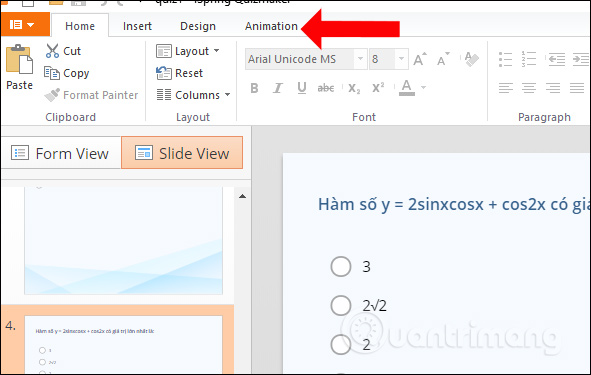The height and width of the screenshot is (375, 591).
Task: Select the blank slide thumbnail above slide 4
Action: click(124, 240)
